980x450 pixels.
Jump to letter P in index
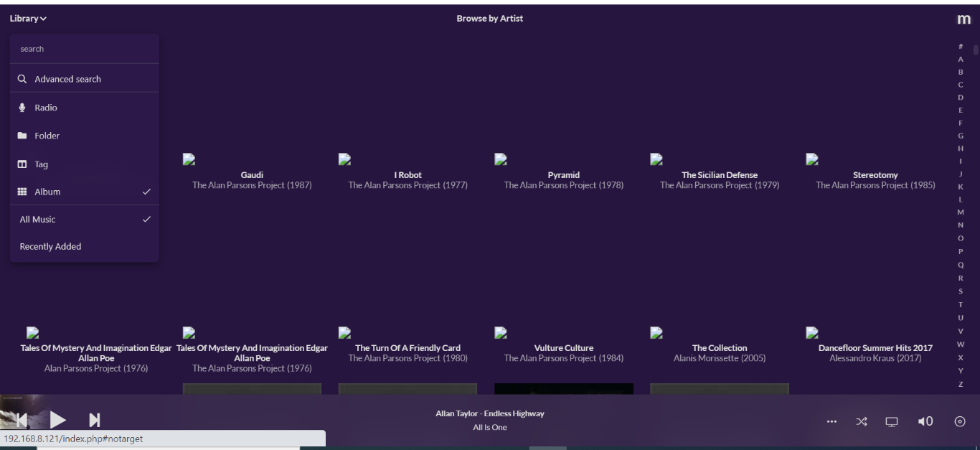[961, 252]
